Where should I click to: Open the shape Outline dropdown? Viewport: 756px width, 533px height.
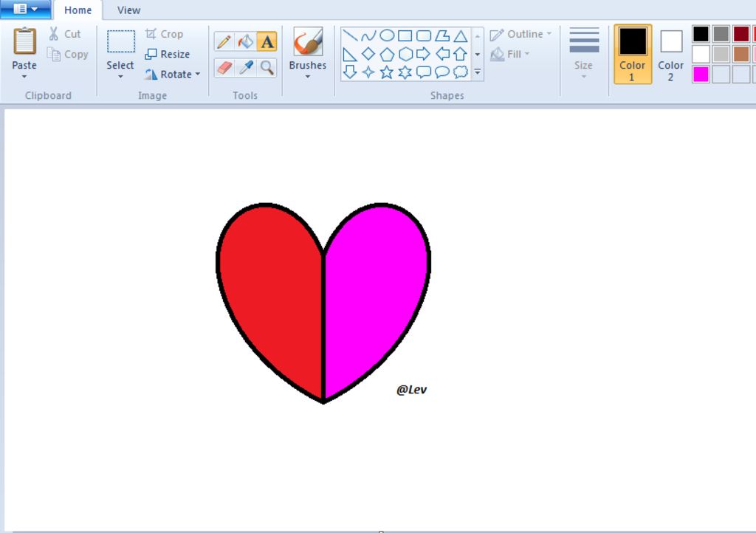click(x=520, y=34)
